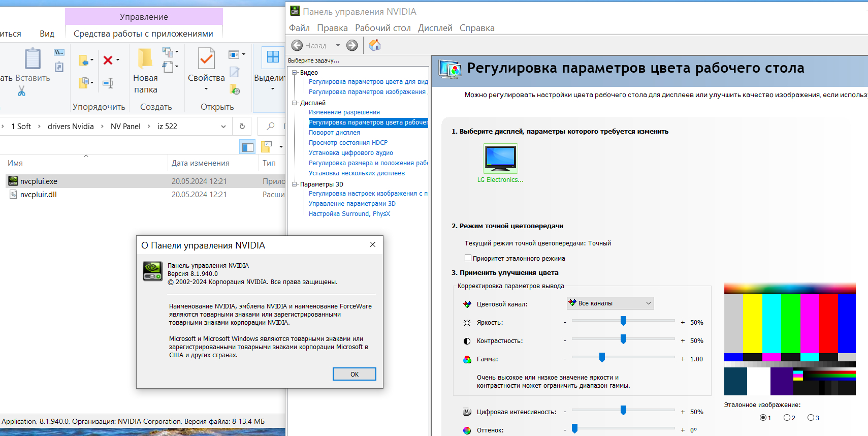Click the Move to folder icon in Explorer
The height and width of the screenshot is (436, 868).
click(84, 60)
